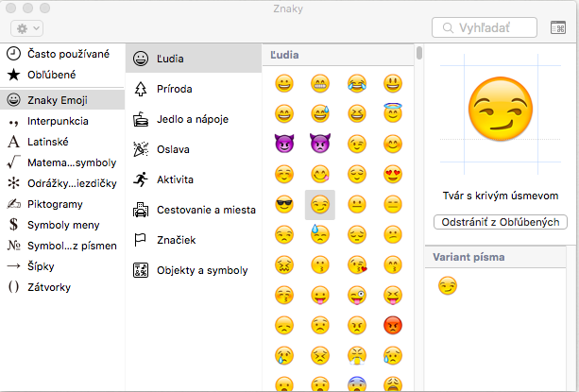Select the highlighted smirking face emoji
Screen dimensions: 579x392
point(320,205)
